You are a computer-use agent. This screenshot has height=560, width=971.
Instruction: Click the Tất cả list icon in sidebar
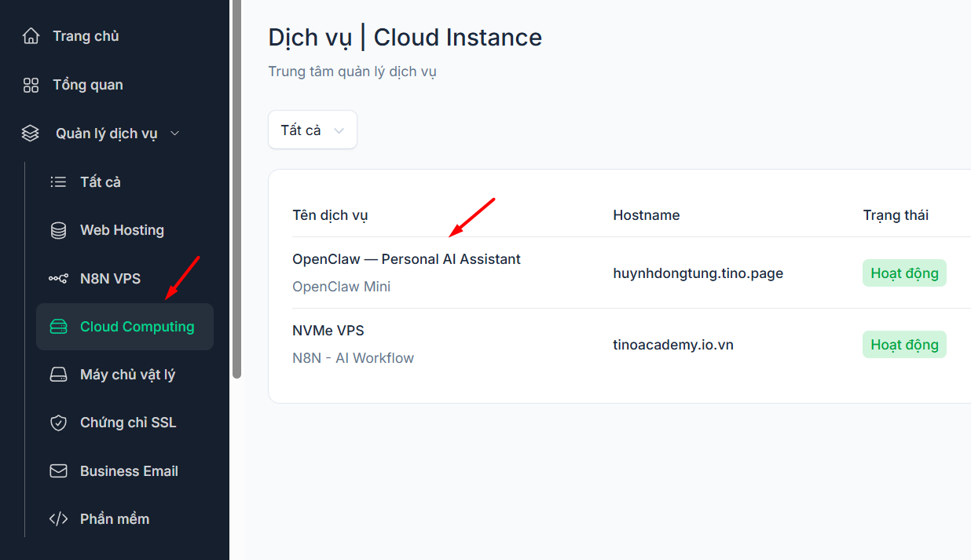58,182
